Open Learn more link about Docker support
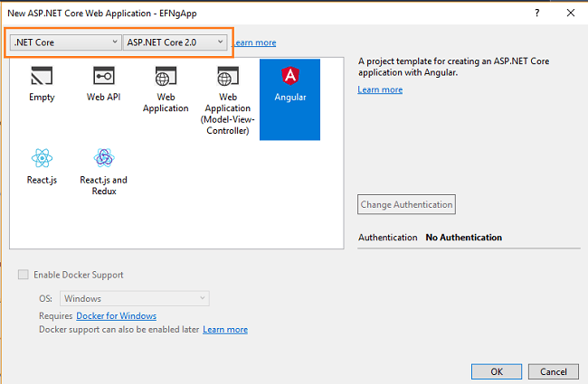Image resolution: width=588 pixels, height=384 pixels. pos(225,330)
